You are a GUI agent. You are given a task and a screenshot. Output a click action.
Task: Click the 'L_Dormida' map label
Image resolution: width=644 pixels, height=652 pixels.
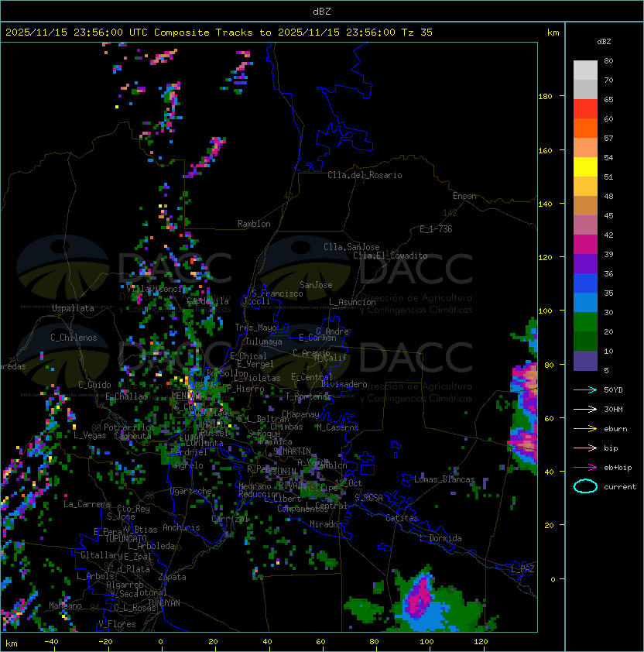440,538
